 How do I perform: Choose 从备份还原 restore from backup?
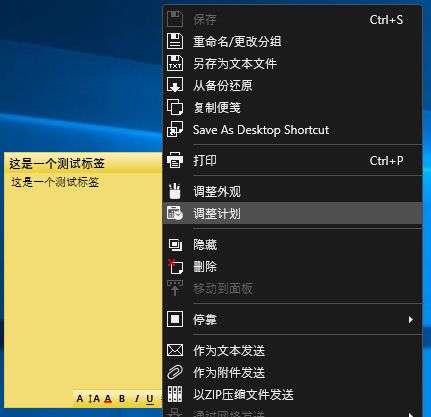pos(292,86)
